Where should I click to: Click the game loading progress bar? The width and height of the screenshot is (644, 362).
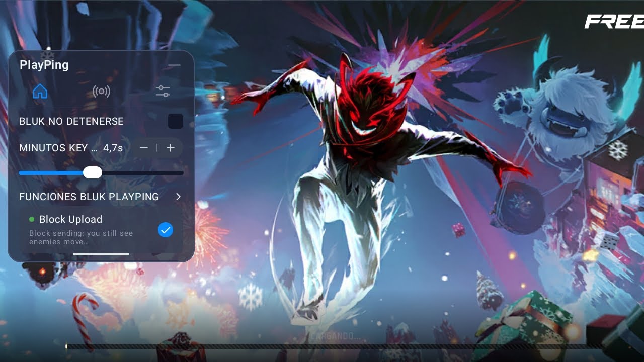click(335, 346)
